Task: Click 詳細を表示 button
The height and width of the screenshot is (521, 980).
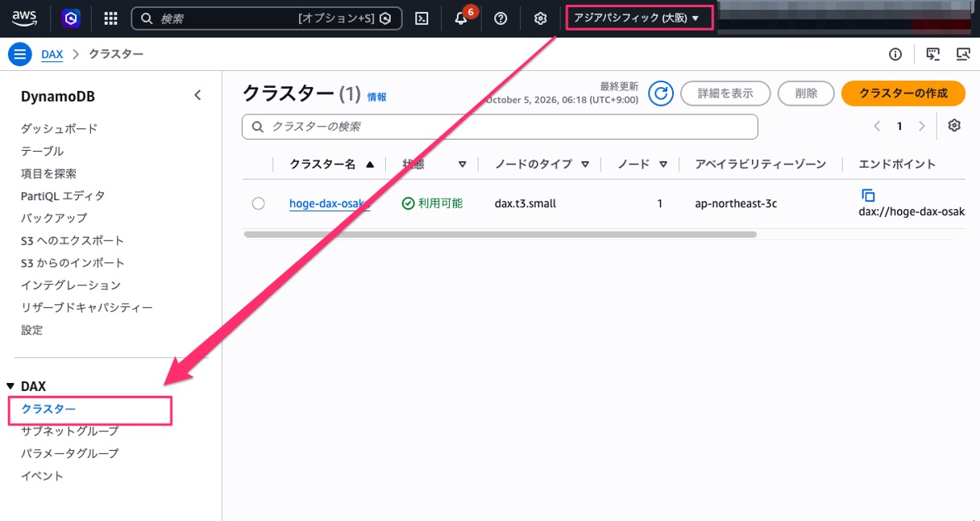Action: (725, 94)
